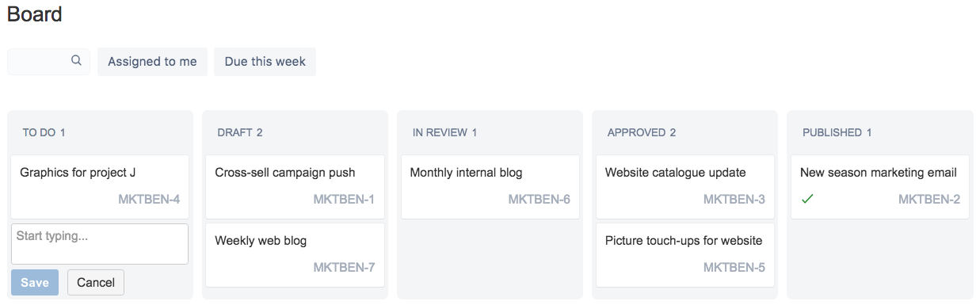Open the Cross-sell campaign push card
The height and width of the screenshot is (305, 980).
295,186
